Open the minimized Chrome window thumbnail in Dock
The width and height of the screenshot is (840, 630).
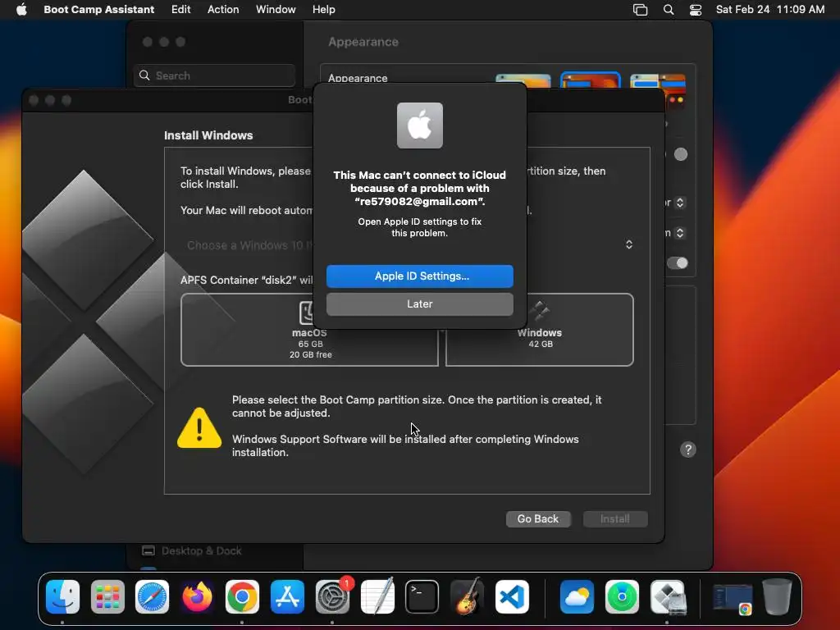click(733, 598)
